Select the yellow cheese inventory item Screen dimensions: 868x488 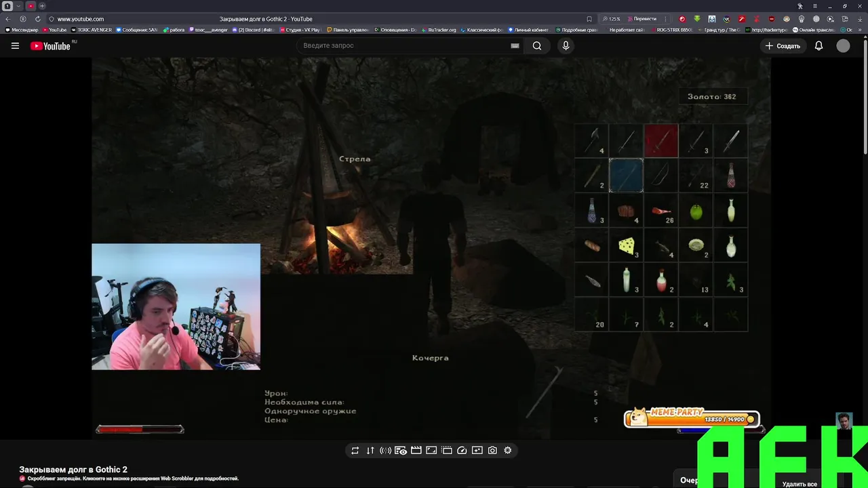point(626,247)
